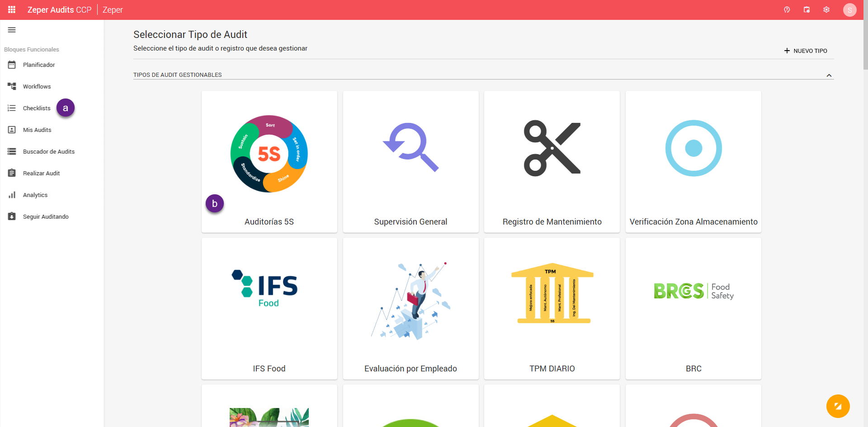Click the Evaluación por Empleado label
This screenshot has height=427, width=868.
click(x=410, y=369)
